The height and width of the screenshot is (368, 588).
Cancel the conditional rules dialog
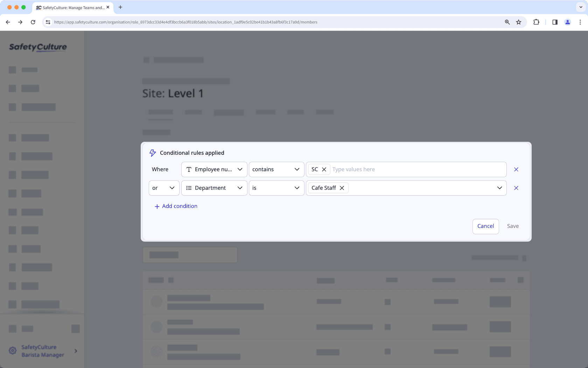[x=485, y=226]
